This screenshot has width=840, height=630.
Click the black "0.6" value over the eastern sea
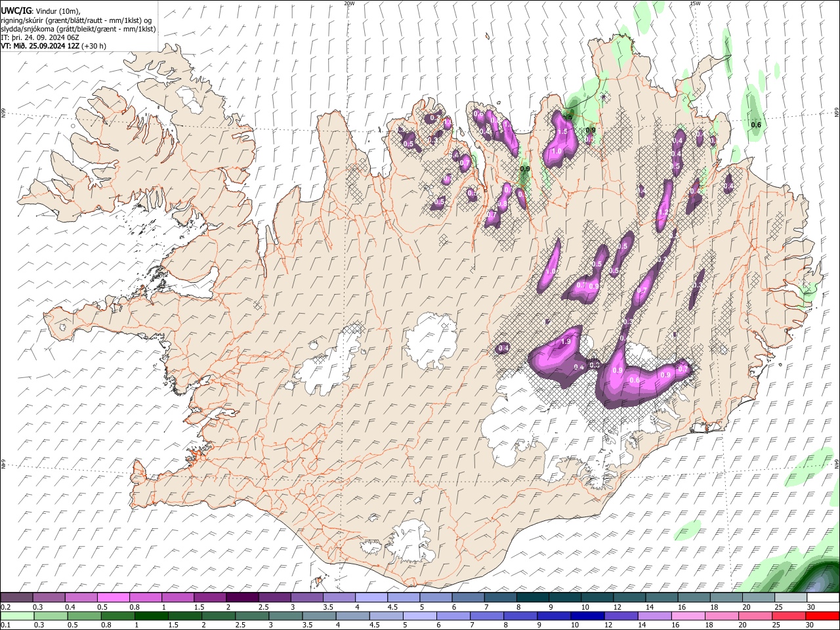point(756,125)
